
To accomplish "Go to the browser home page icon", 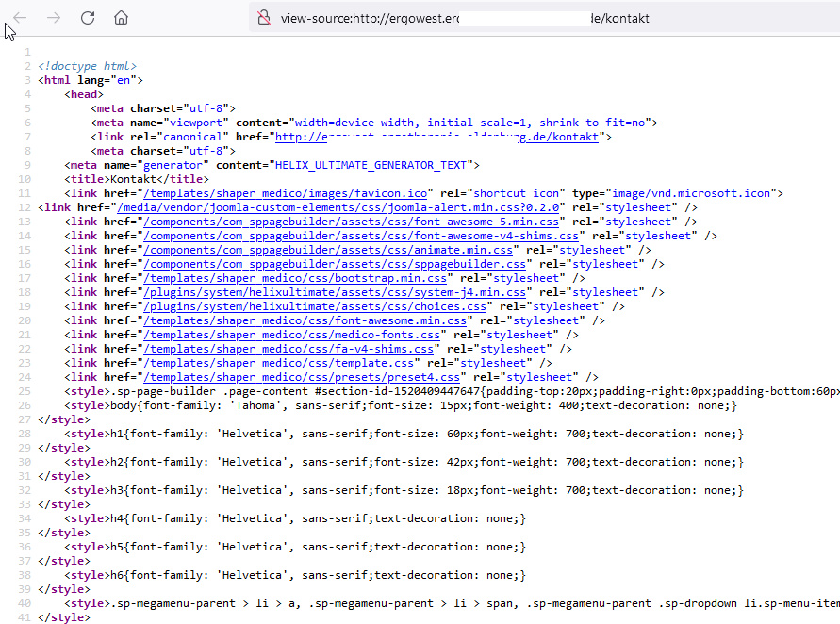I will click(x=121, y=18).
